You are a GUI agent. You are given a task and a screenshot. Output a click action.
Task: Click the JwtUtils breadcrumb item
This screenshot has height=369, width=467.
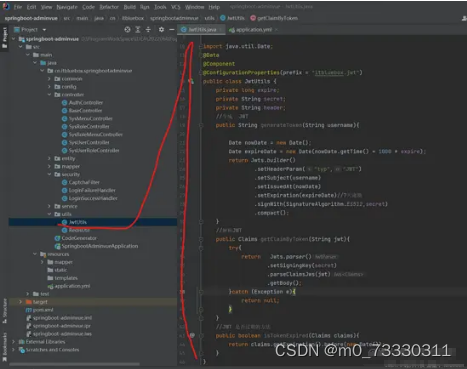232,18
